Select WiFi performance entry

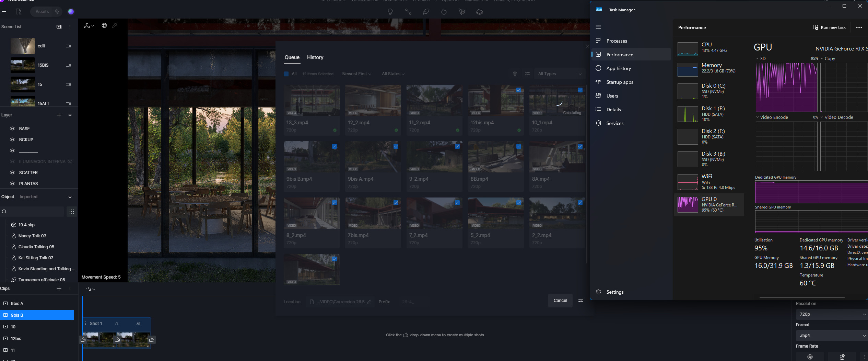(709, 182)
